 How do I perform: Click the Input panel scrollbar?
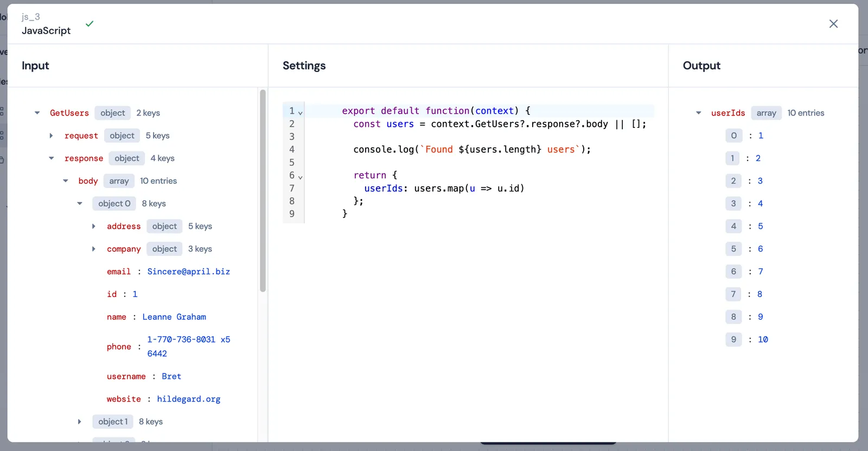click(263, 191)
